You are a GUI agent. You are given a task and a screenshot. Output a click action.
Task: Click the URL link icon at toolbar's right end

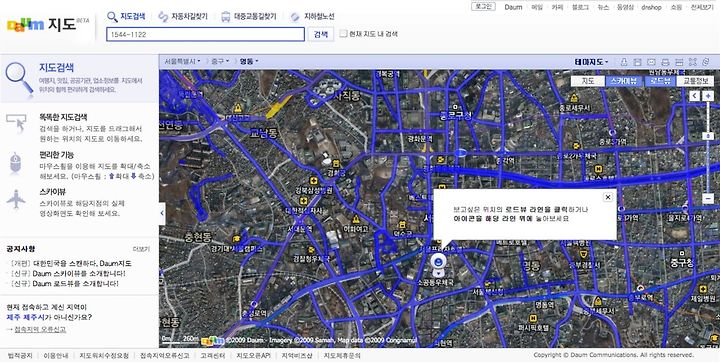point(706,62)
